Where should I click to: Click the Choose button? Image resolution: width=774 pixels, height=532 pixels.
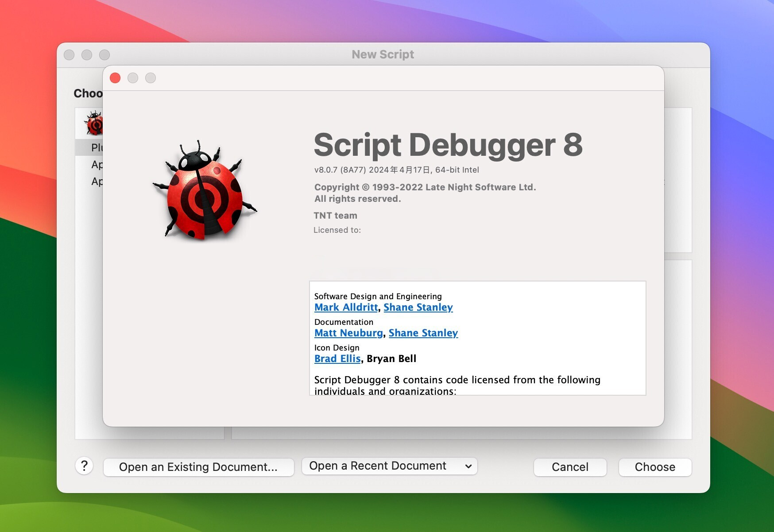[x=655, y=466]
